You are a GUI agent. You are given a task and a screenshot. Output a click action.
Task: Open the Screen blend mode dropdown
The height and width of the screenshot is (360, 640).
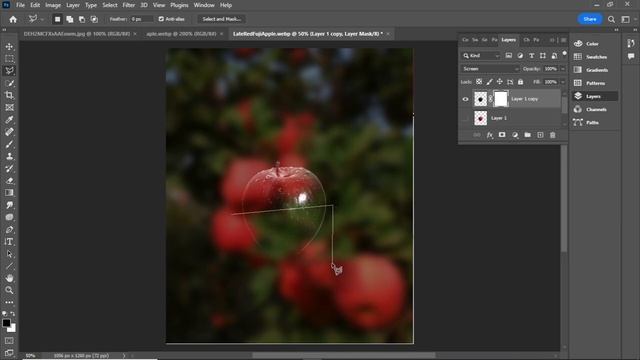(x=490, y=69)
